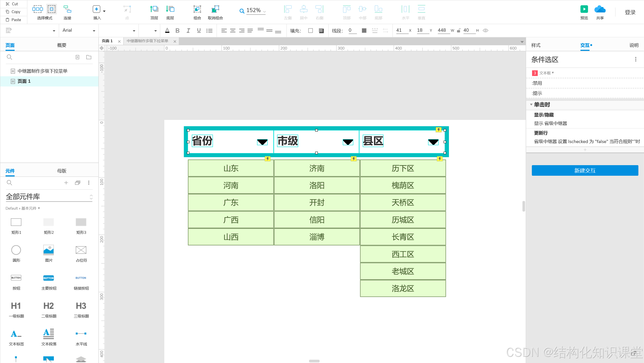Toggle widget visibility eye icon
644x363 pixels.
485,30
